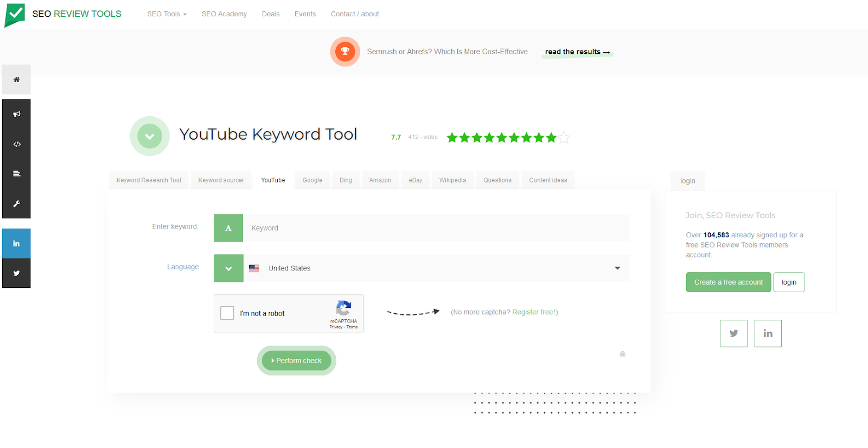The width and height of the screenshot is (868, 448).
Task: Switch to the Bing tab
Action: coord(346,180)
